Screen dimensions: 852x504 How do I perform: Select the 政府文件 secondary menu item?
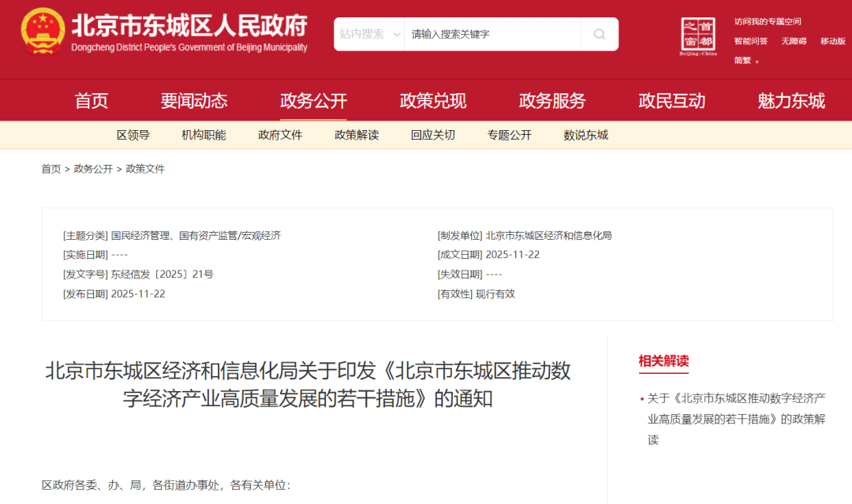280,134
